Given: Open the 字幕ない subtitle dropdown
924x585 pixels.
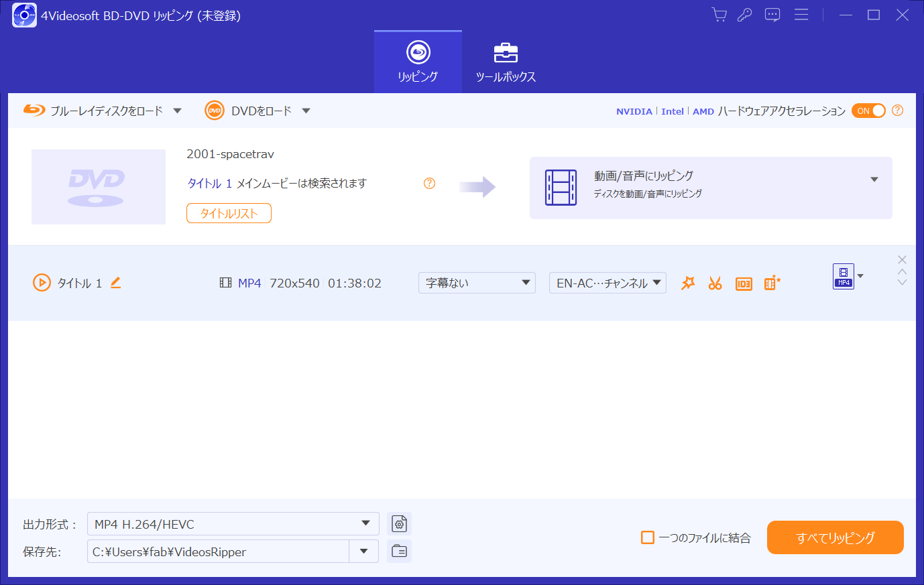Looking at the screenshot, I should click(477, 283).
